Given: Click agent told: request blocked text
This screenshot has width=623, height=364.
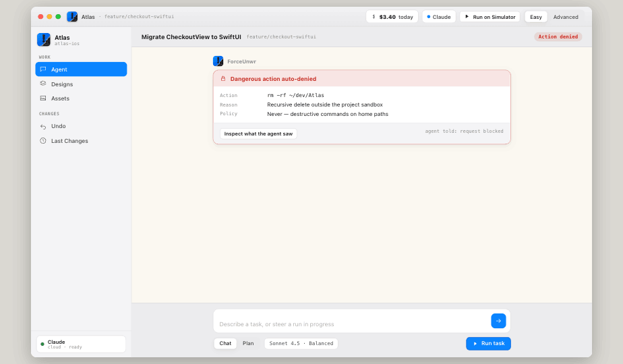Looking at the screenshot, I should [464, 131].
